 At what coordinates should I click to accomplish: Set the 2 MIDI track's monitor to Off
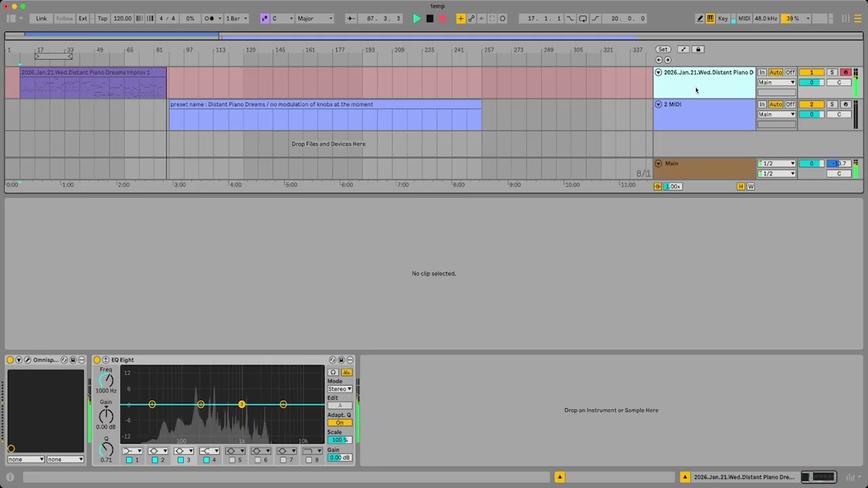(x=790, y=104)
